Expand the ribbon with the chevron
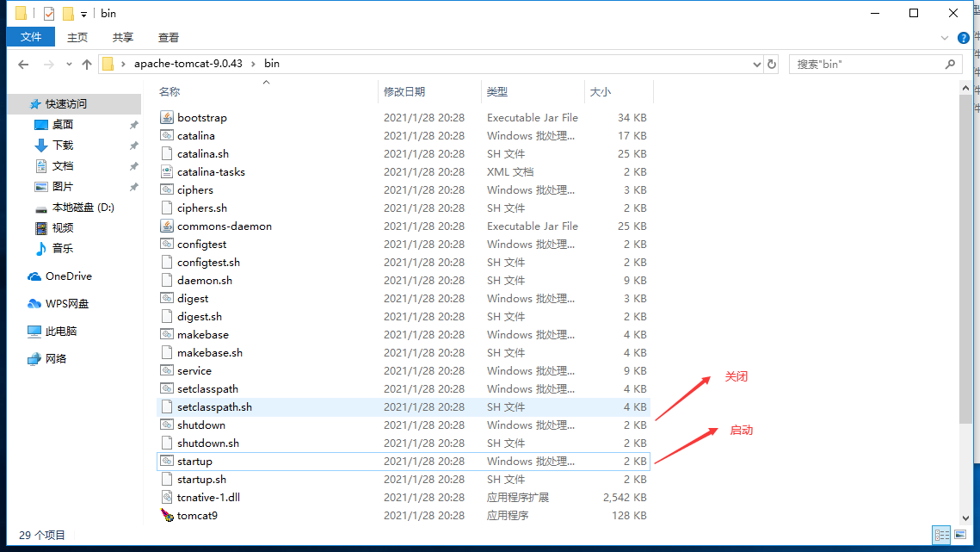Screen dimensions: 980x552 (945, 38)
